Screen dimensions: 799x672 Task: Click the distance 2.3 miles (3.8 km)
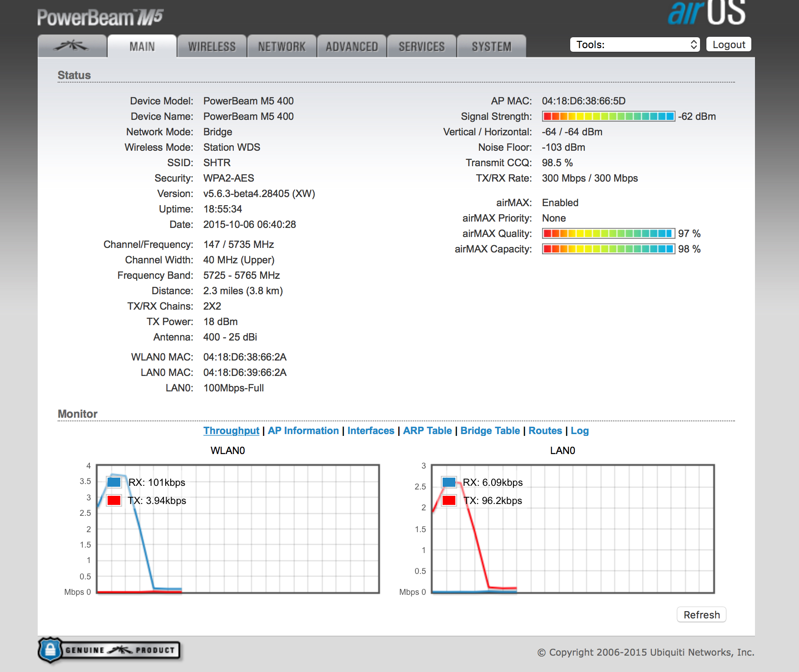[243, 291]
